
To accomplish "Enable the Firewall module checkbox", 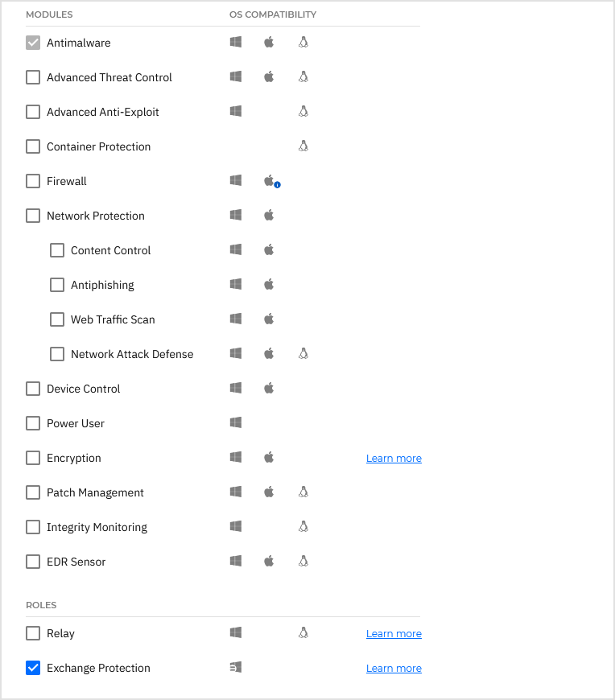I will 33,181.
